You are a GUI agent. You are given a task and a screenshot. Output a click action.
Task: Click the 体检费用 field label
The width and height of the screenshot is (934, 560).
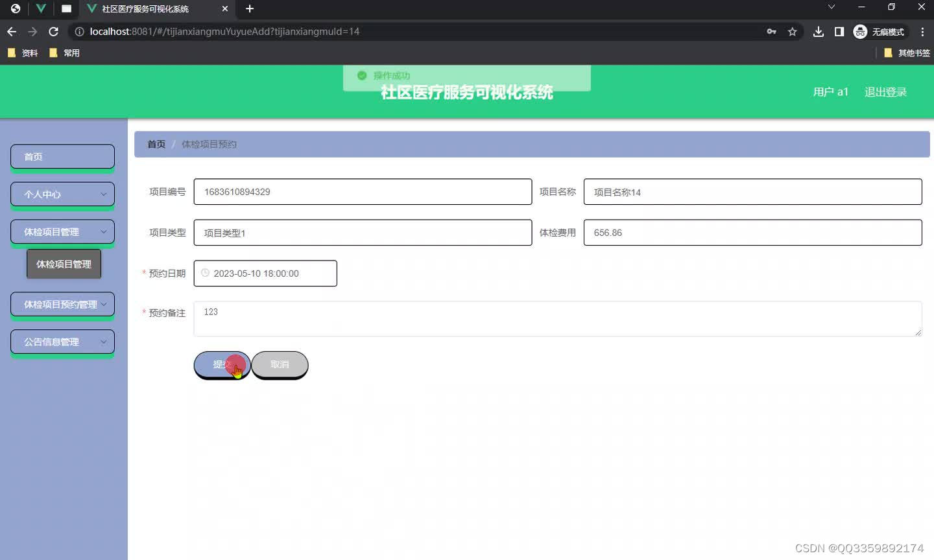(x=558, y=233)
